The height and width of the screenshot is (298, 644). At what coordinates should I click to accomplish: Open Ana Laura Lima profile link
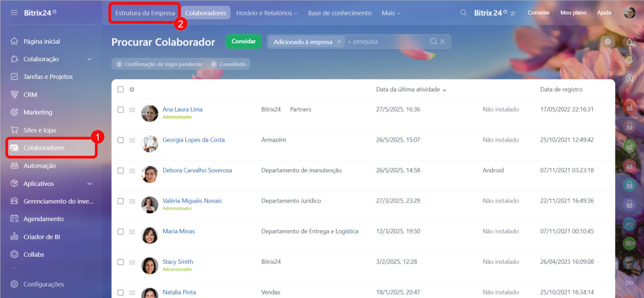(183, 109)
